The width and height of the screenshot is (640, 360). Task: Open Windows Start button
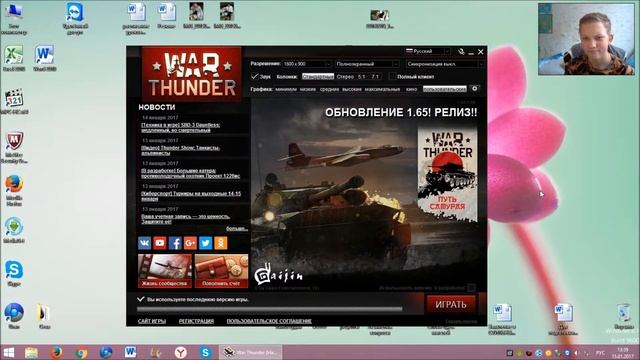point(9,352)
